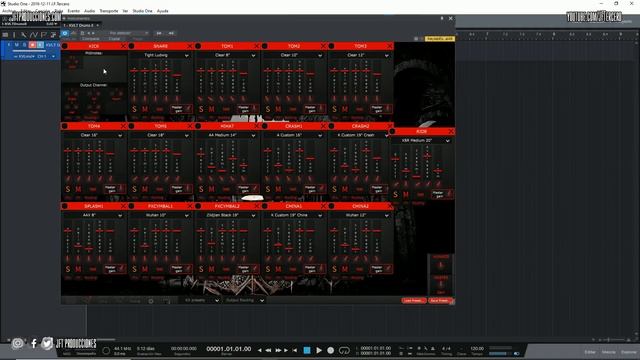This screenshot has height=360, width=640.
Task: Click the Compare button in plugin header
Action: pos(91,39)
